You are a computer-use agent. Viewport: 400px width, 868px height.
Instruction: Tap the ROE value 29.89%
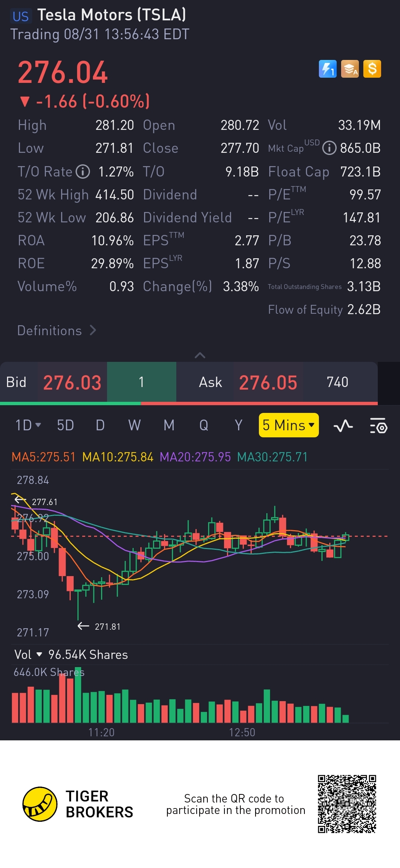tap(112, 263)
